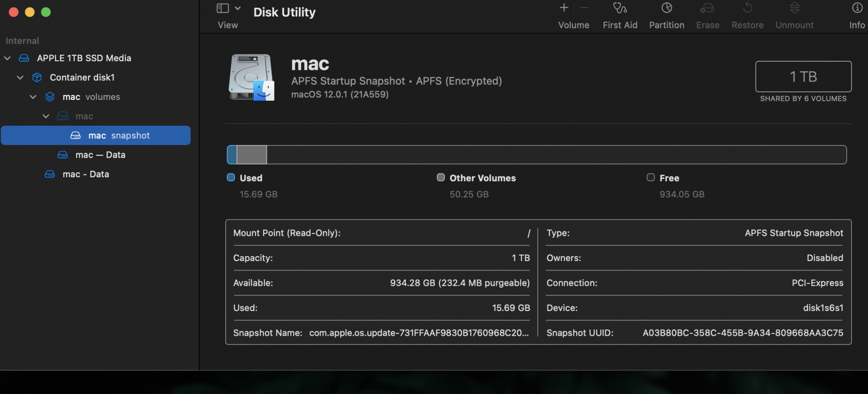Click the large mac hard drive image
This screenshot has width=868, height=394.
pyautogui.click(x=252, y=77)
